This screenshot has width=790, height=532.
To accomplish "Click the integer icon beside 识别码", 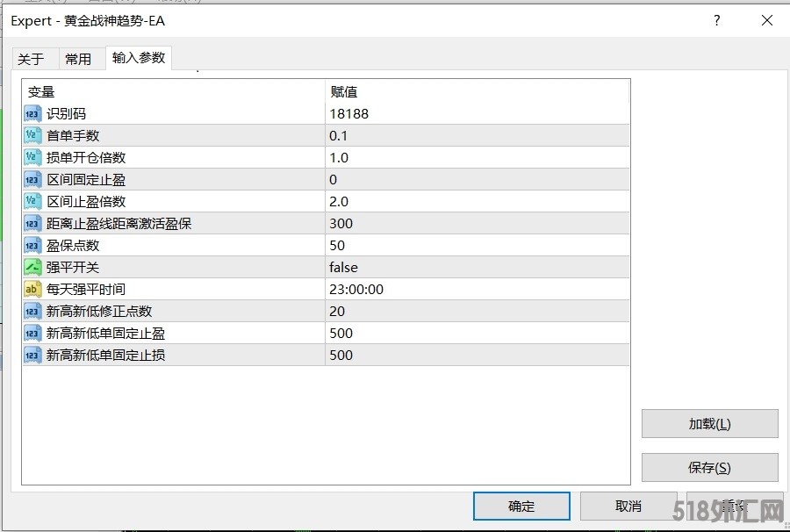I will (32, 113).
